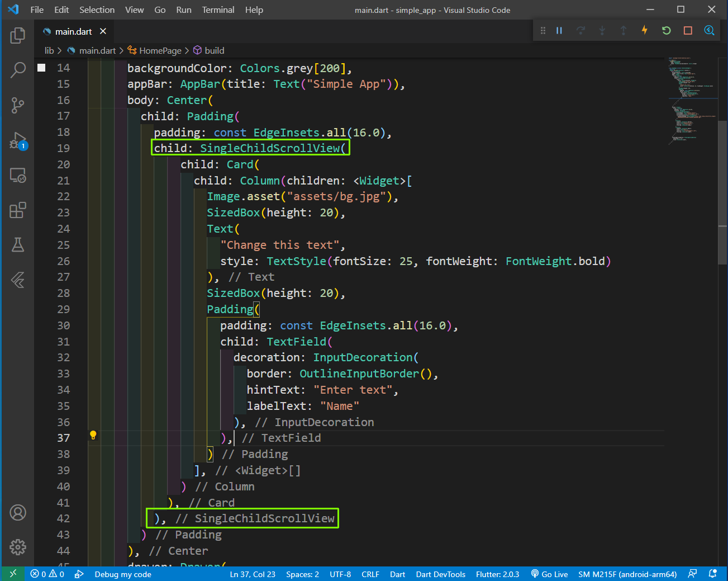728x581 pixels.
Task: Open errors and warnings problems indicator
Action: point(47,574)
